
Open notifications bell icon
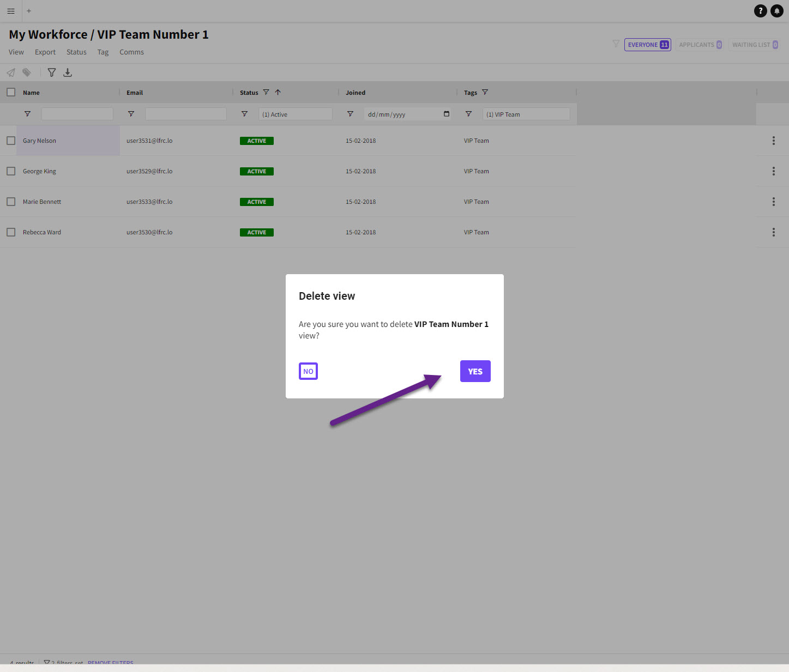[776, 11]
